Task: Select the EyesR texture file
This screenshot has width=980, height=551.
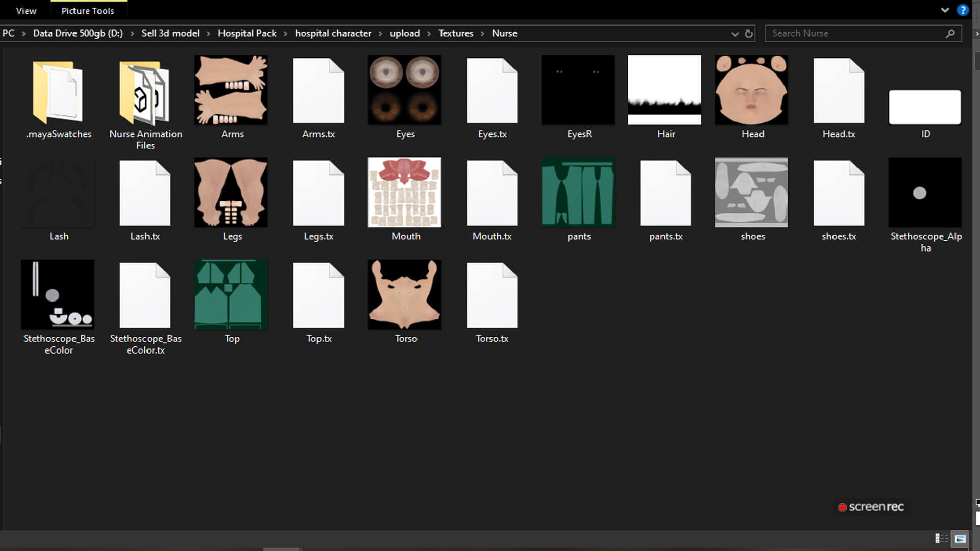Action: (578, 90)
